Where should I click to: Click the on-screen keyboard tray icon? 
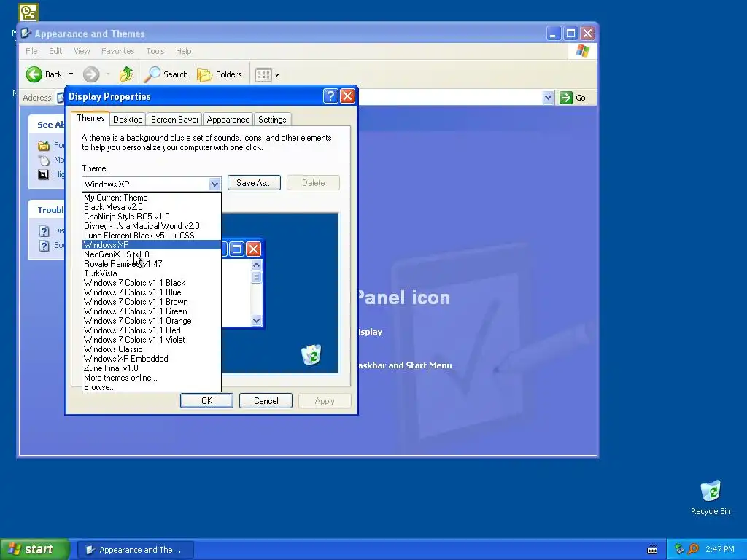click(x=652, y=550)
